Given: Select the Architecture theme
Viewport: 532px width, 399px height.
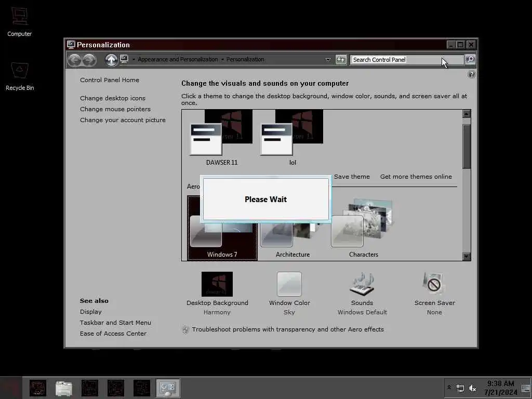Looking at the screenshot, I should (292, 234).
